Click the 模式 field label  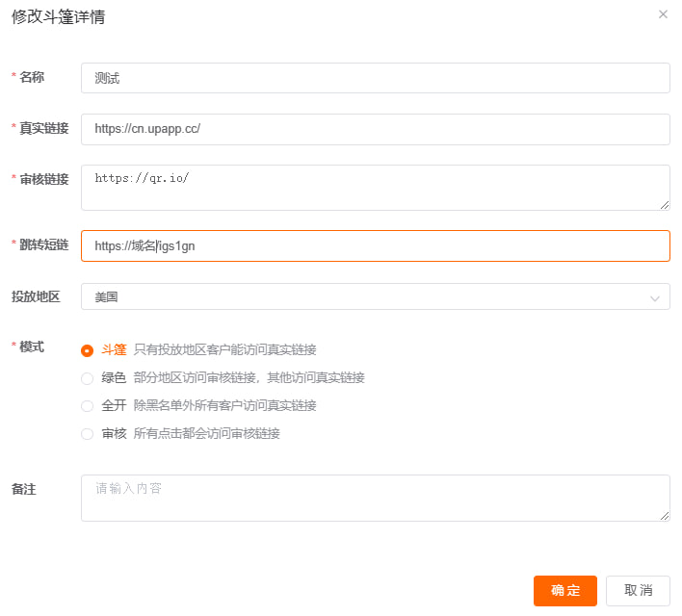[32, 346]
